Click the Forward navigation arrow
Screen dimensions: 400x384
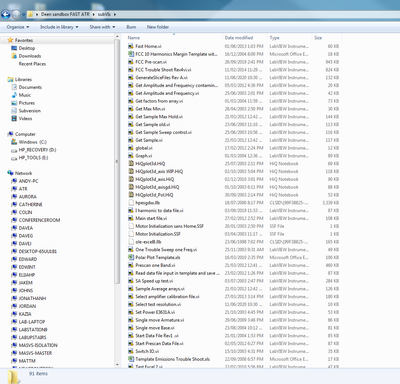tap(16, 14)
